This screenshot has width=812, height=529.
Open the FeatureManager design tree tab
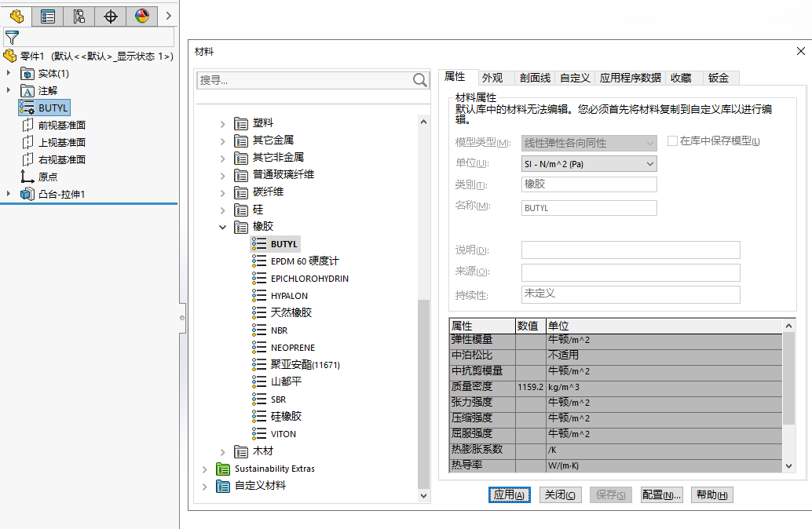(16, 16)
